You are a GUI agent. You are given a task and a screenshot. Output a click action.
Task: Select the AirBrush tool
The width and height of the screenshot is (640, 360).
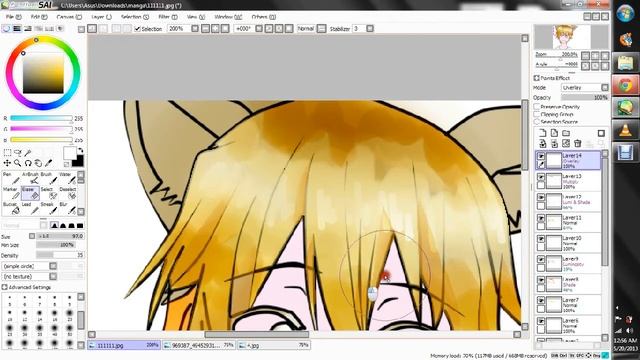30,178
